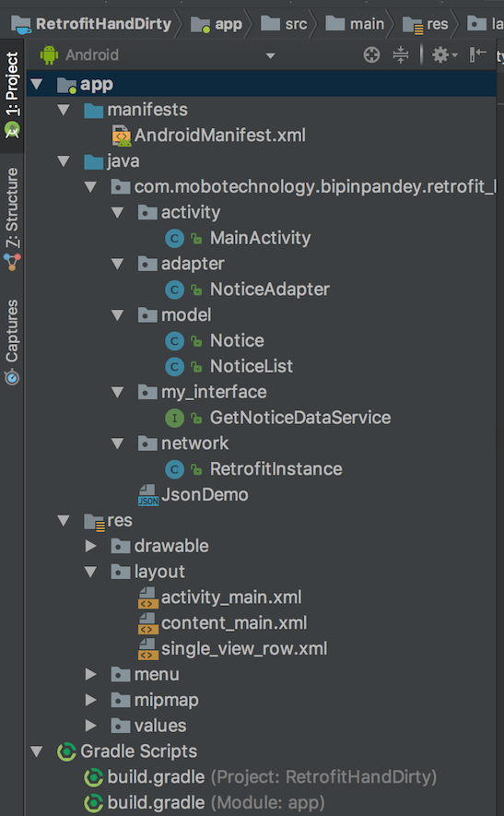Open the project panel gear settings
This screenshot has height=816, width=504.
444,54
